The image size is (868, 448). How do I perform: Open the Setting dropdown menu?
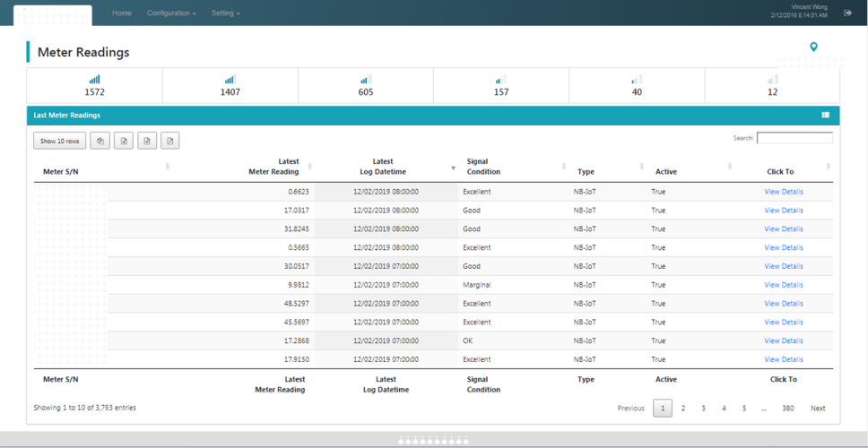226,13
